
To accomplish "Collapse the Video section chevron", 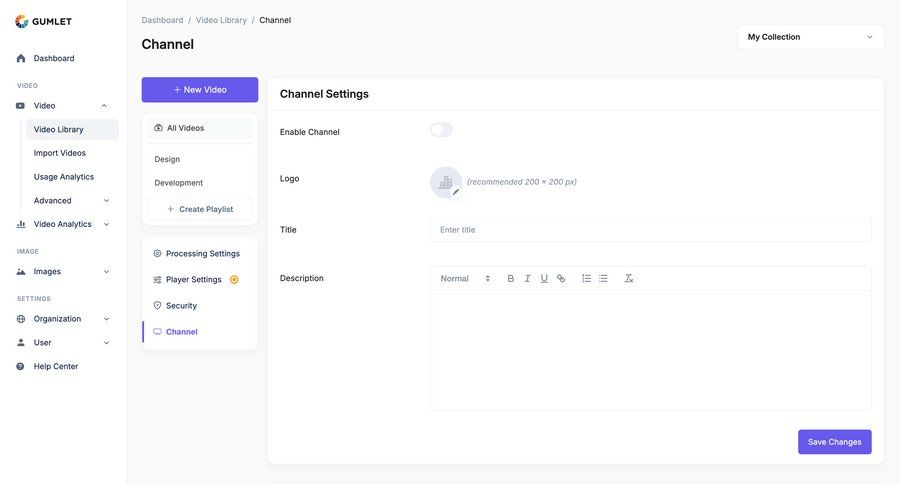I will coord(104,106).
